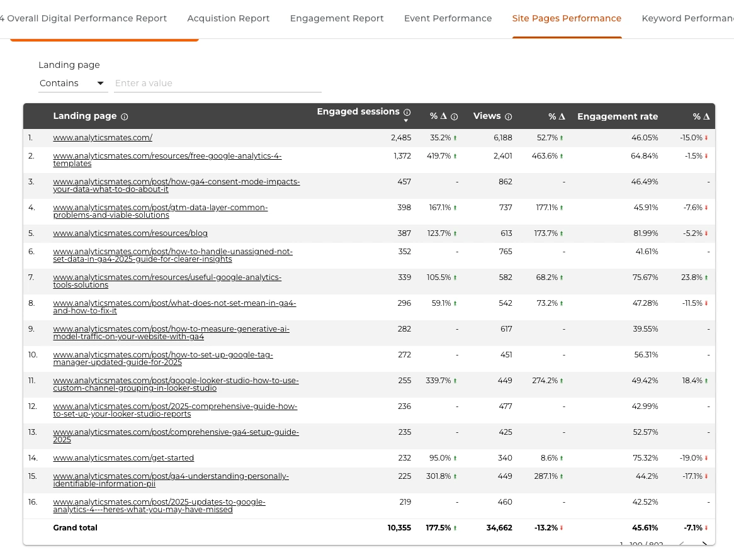734x560 pixels.
Task: Click the Grand total row label
Action: [x=76, y=528]
